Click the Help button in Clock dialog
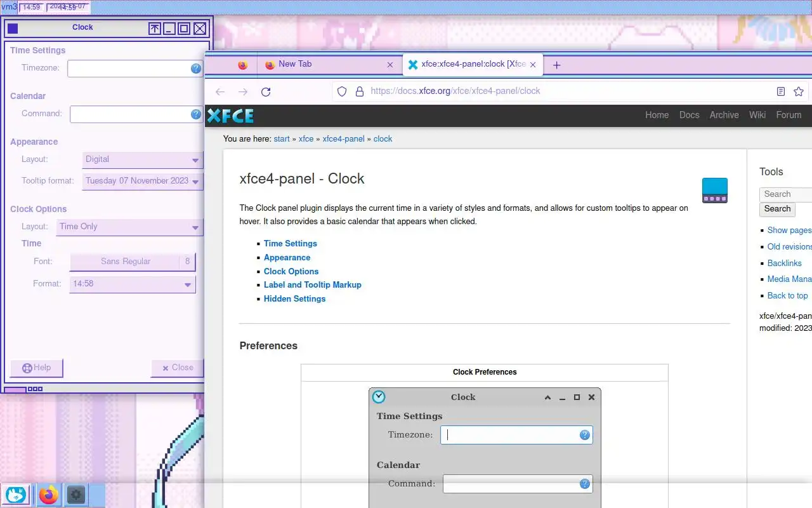This screenshot has width=812, height=508. [x=36, y=368]
